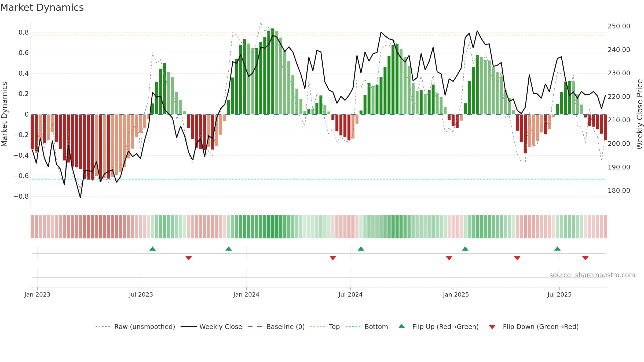Click the flip-up marker after Jan 2025
The height and width of the screenshot is (362, 644).
[465, 249]
